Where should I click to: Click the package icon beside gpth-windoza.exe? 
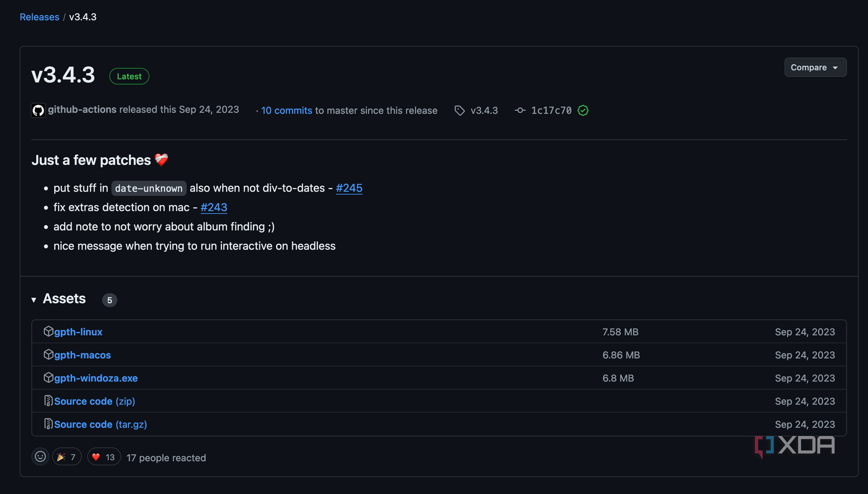pos(48,378)
